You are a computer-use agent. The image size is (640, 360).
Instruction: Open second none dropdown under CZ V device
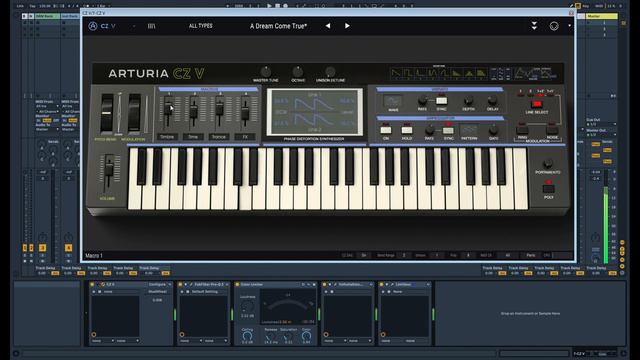point(127,340)
